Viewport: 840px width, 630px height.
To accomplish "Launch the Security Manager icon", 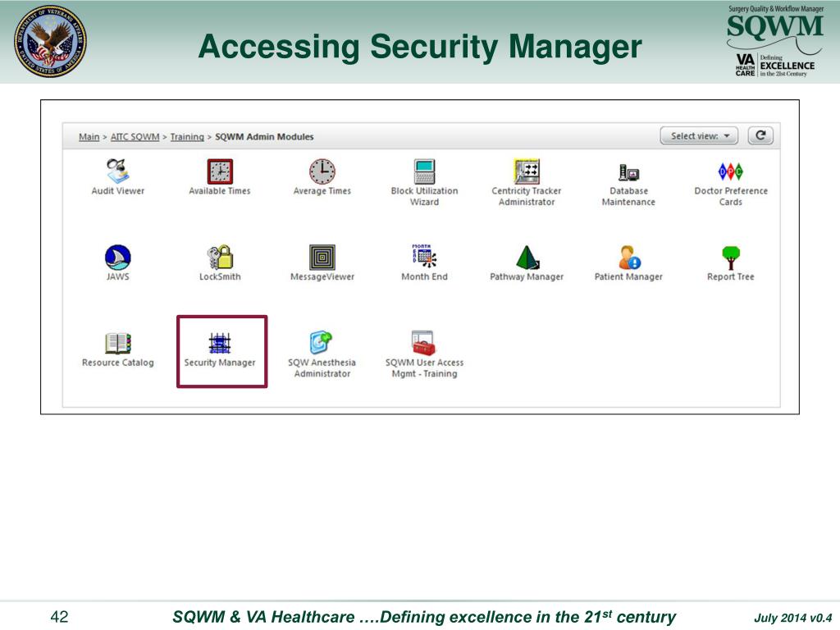I will point(220,344).
